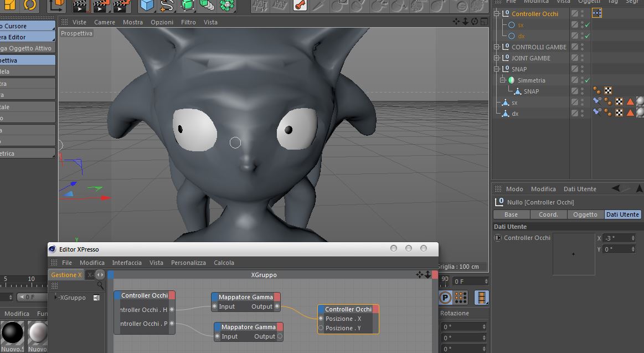Click the viewport rotate-camera icon

475,22
